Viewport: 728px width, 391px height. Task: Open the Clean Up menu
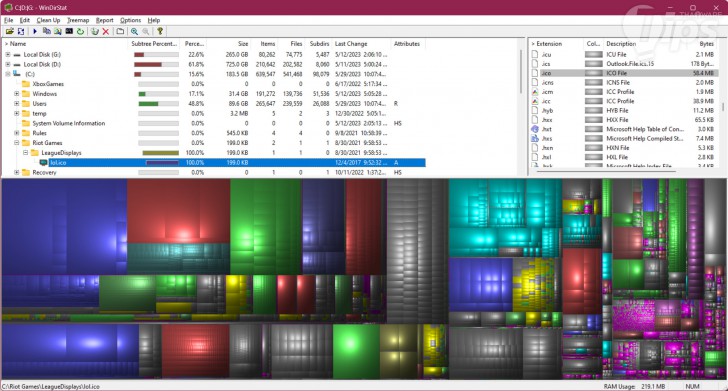(x=48, y=20)
